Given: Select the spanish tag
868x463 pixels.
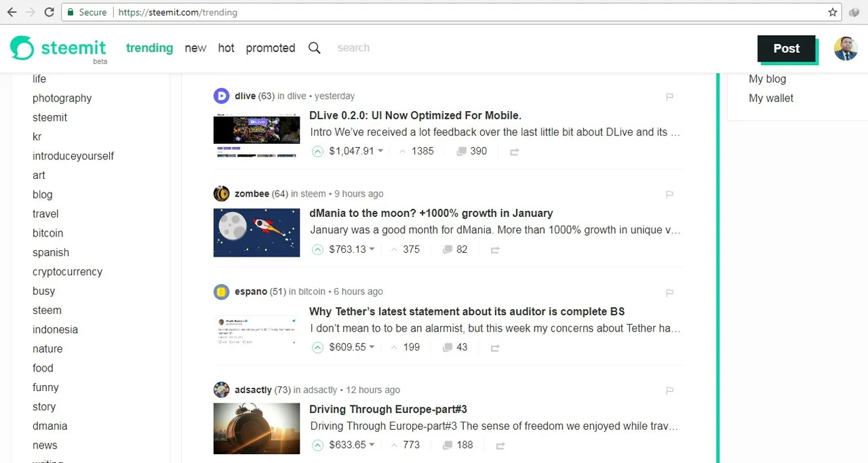Looking at the screenshot, I should point(51,252).
